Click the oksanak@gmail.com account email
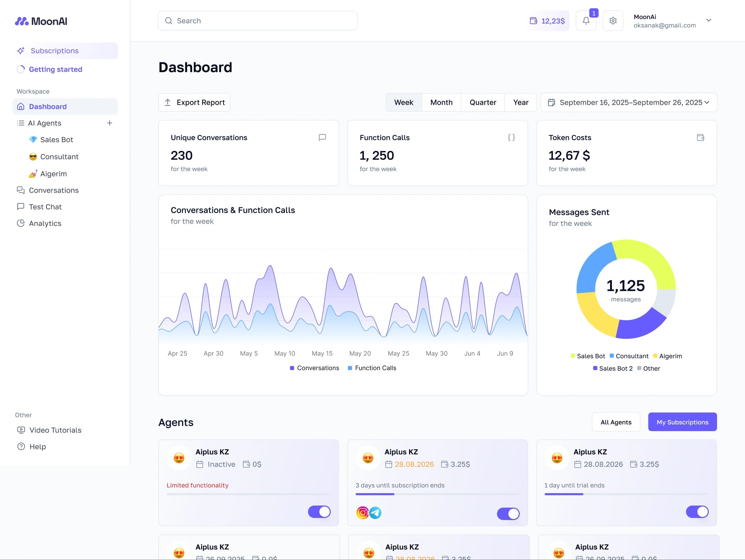This screenshot has width=745, height=560. [665, 25]
